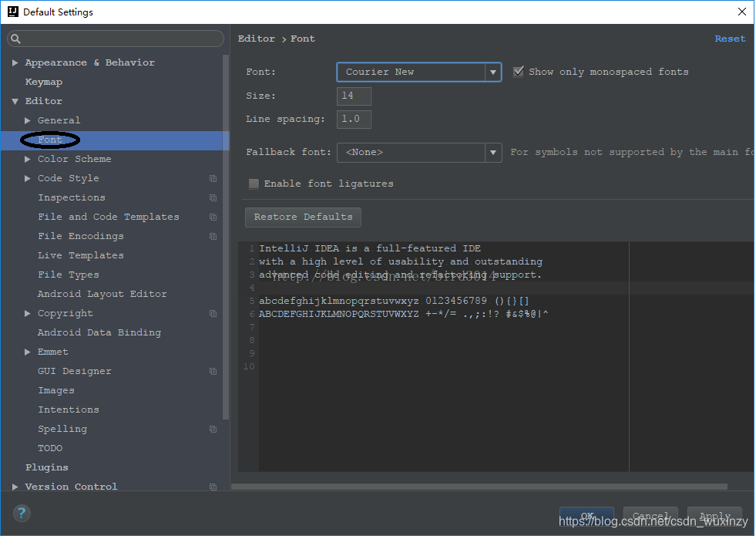Click the horizontal scrollbar below preview
Viewport: 756px width, 536px height.
click(479, 487)
